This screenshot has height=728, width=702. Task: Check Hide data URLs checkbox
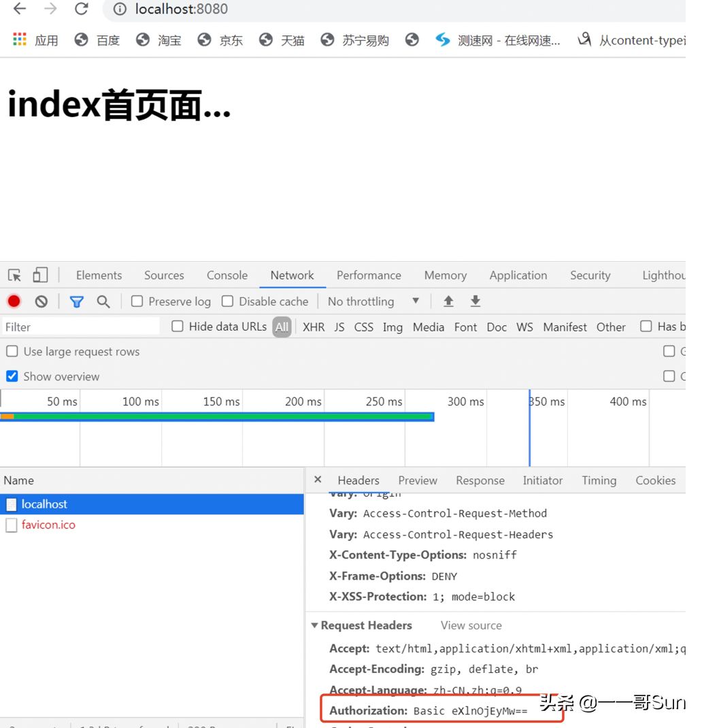pos(177,327)
